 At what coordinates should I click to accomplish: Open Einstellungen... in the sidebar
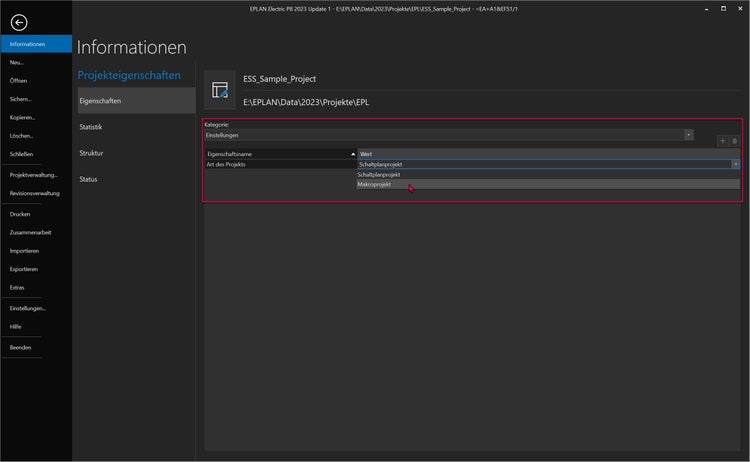[28, 308]
